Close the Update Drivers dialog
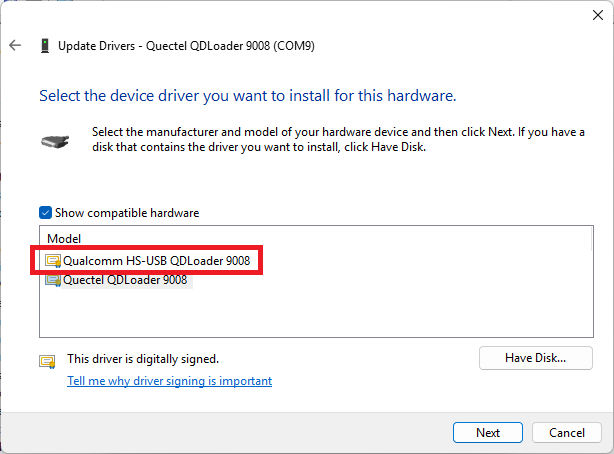 coord(598,15)
